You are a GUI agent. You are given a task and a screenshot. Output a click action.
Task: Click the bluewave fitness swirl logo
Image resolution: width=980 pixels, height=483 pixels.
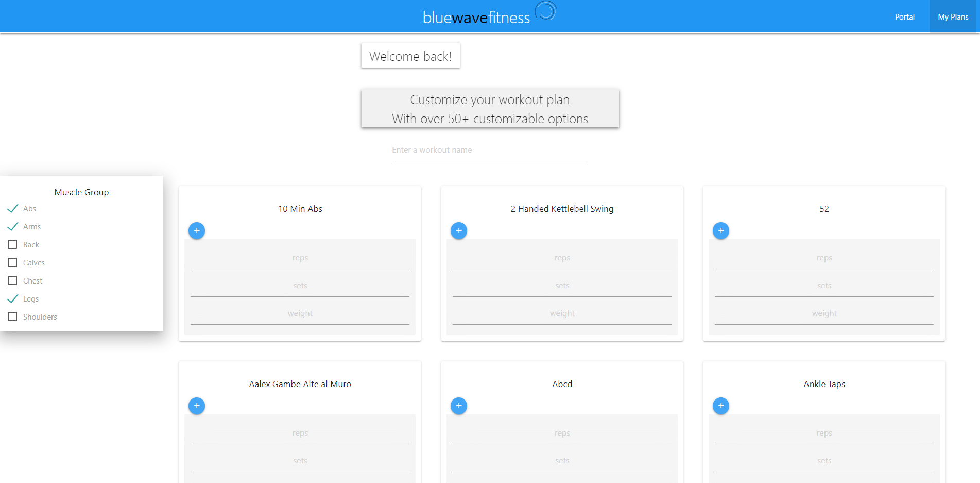click(546, 11)
